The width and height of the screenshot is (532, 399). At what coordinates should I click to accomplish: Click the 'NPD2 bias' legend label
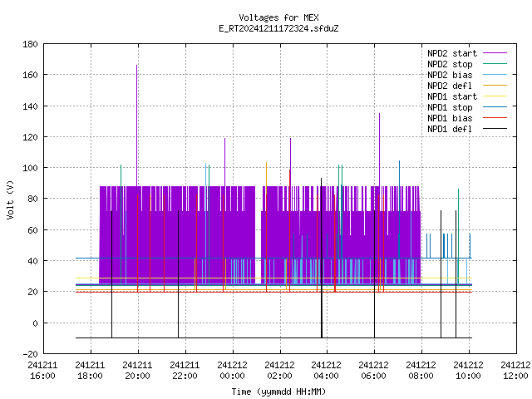pyautogui.click(x=450, y=75)
